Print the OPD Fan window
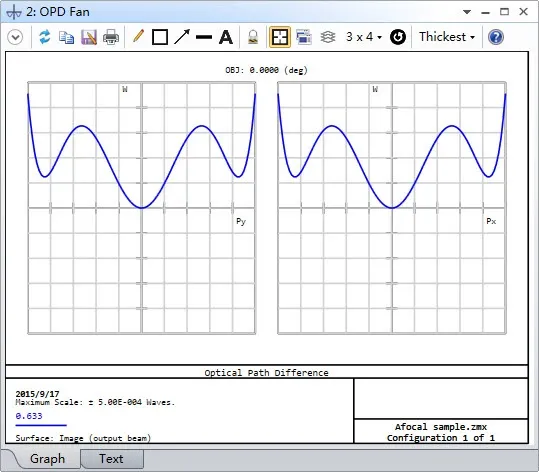The width and height of the screenshot is (539, 472). click(x=111, y=37)
